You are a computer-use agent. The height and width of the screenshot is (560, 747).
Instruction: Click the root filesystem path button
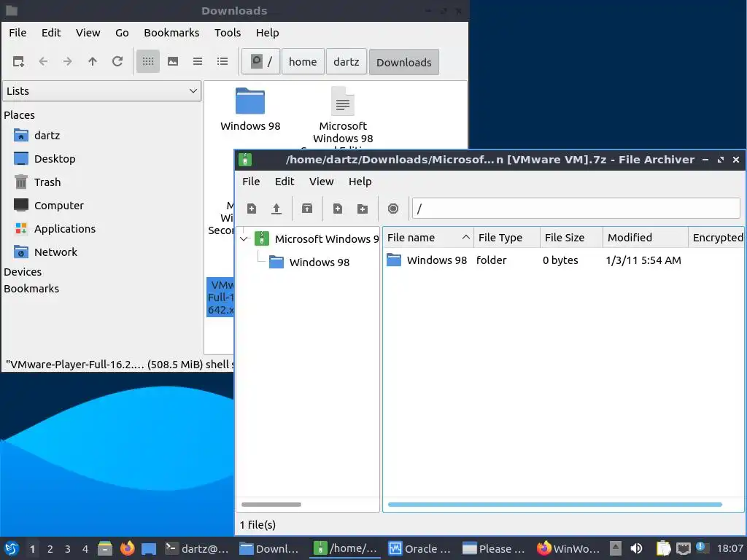261,62
